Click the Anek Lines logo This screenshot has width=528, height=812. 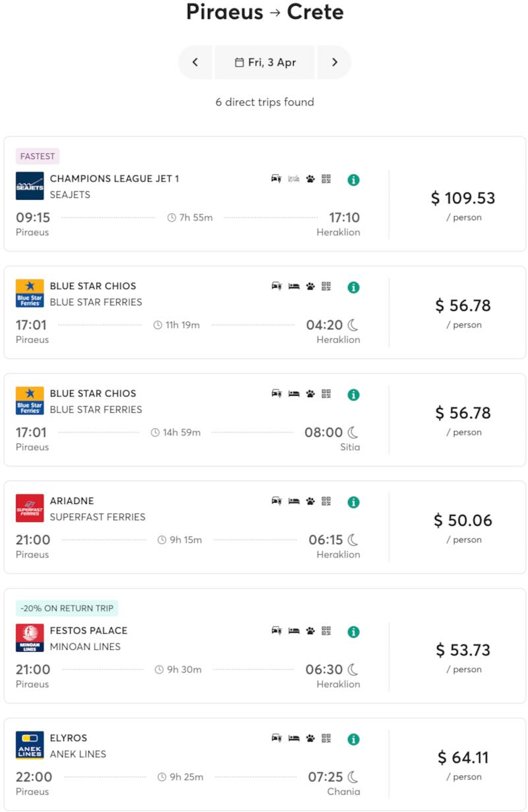[30, 745]
